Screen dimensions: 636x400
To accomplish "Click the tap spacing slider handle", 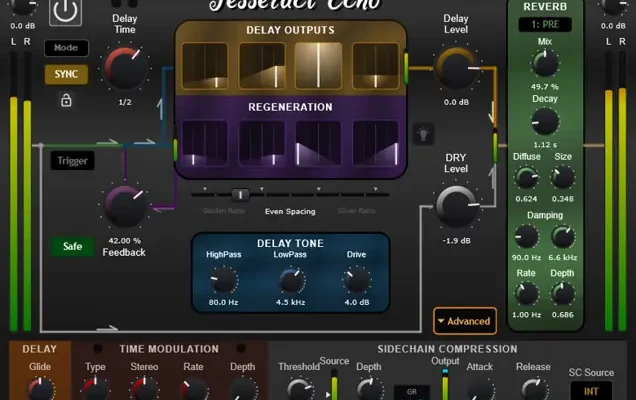I will point(240,195).
